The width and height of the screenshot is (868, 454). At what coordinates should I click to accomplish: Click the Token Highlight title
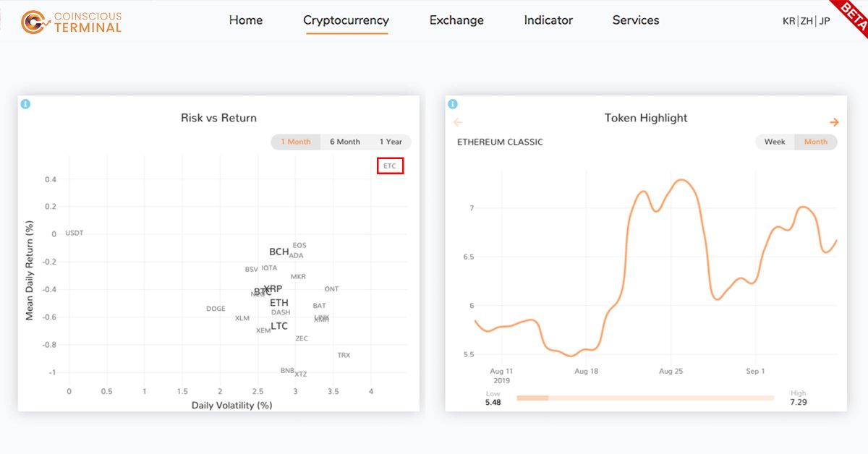point(646,118)
